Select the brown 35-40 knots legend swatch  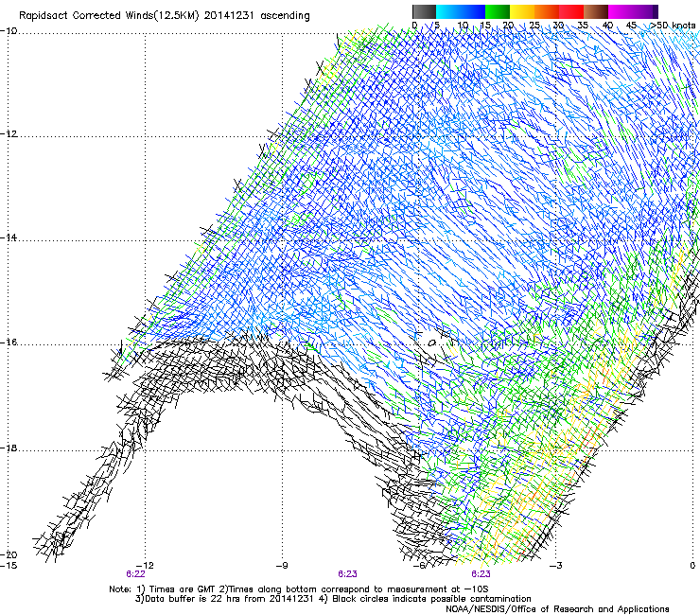(x=596, y=11)
